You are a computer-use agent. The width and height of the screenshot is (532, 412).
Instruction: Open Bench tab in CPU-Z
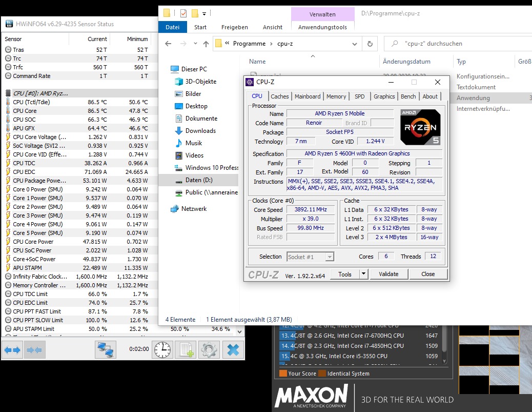(x=408, y=96)
